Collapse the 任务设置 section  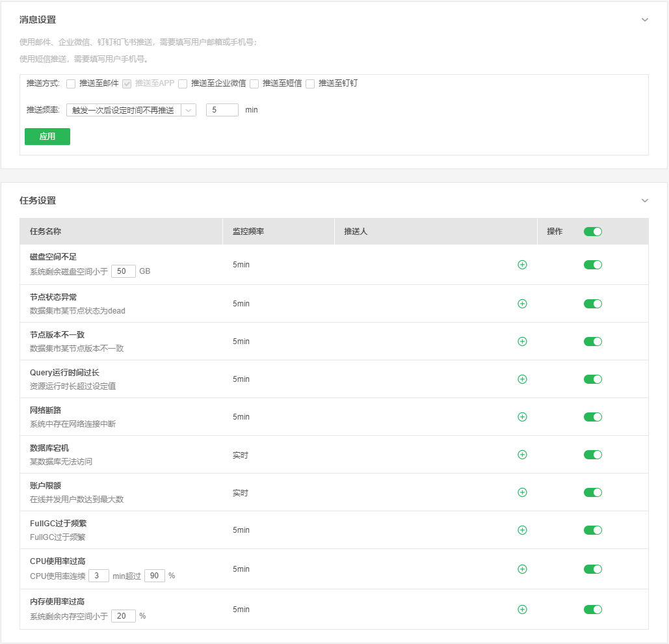[x=645, y=200]
